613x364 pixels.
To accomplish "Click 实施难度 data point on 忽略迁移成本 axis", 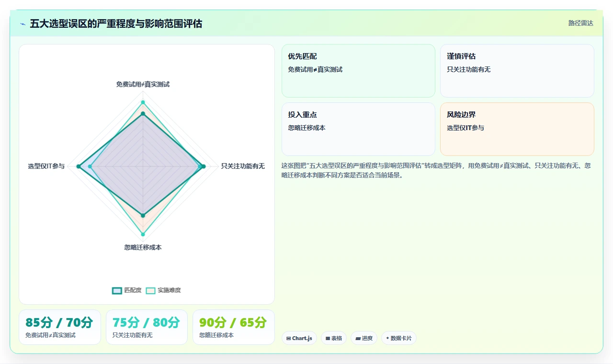I will 143,234.
